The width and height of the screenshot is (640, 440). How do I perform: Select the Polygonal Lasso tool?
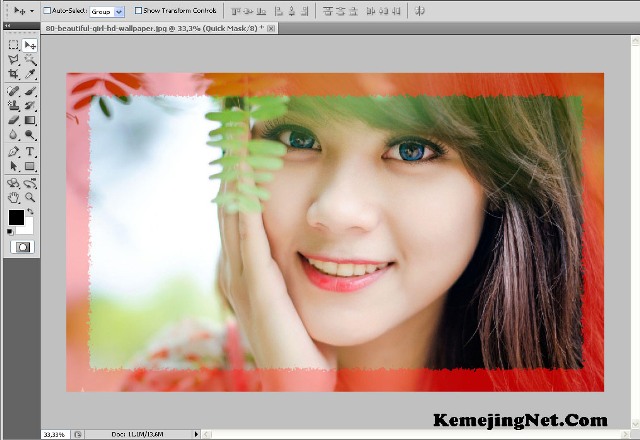pos(13,60)
